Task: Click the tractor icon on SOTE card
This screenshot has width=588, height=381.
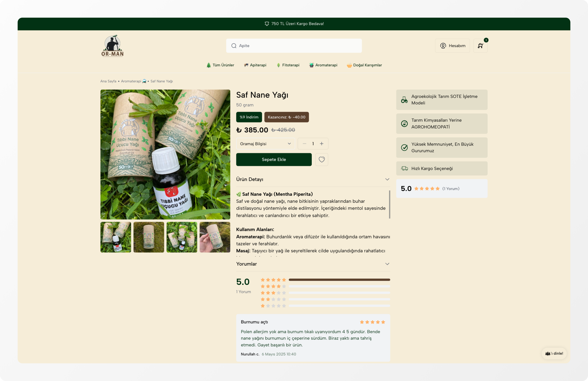Action: [404, 100]
